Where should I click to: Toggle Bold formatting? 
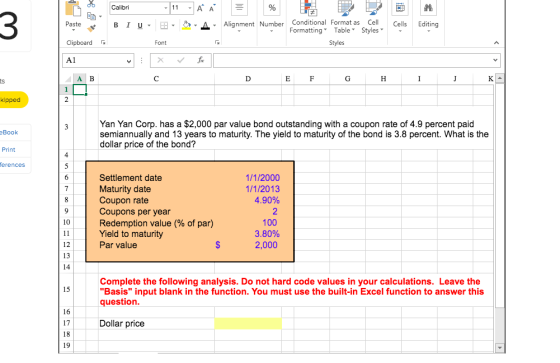(x=116, y=25)
